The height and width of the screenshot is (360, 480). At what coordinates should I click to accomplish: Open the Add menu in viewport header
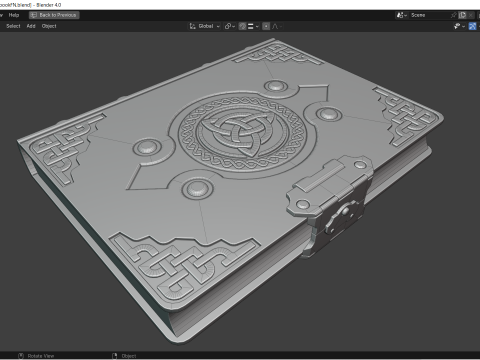31,26
